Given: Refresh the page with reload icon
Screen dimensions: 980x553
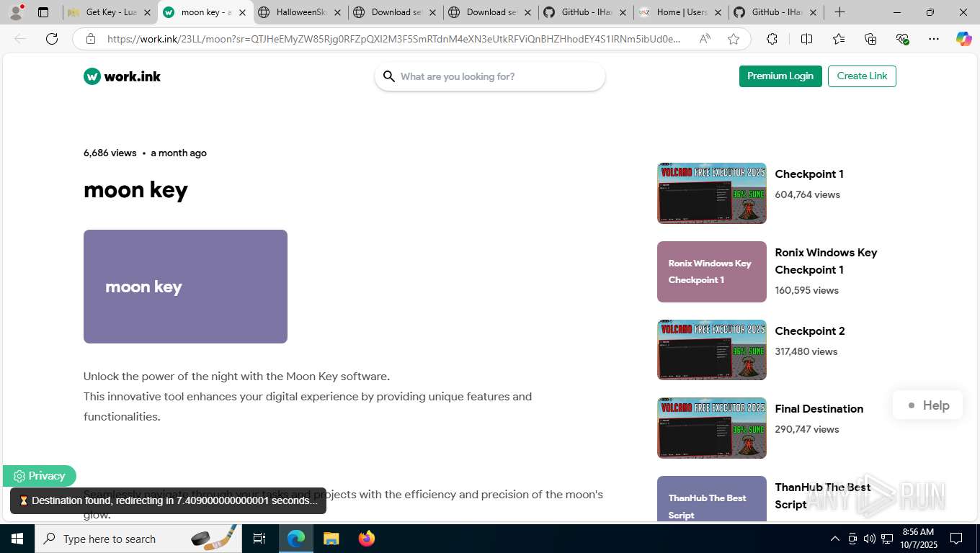Looking at the screenshot, I should tap(52, 39).
